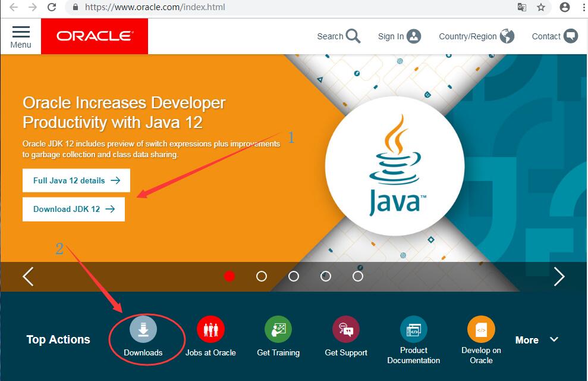Open the Product Documentation link text
The height and width of the screenshot is (381, 588).
click(x=414, y=355)
